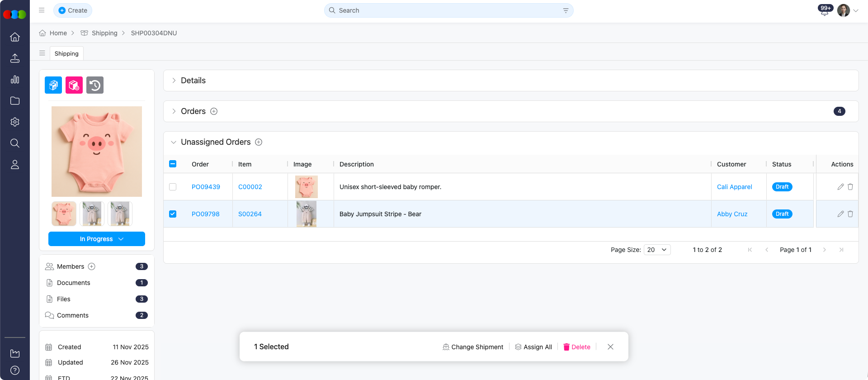The height and width of the screenshot is (380, 868).
Task: Check the PO09439 row checkbox
Action: tap(173, 187)
